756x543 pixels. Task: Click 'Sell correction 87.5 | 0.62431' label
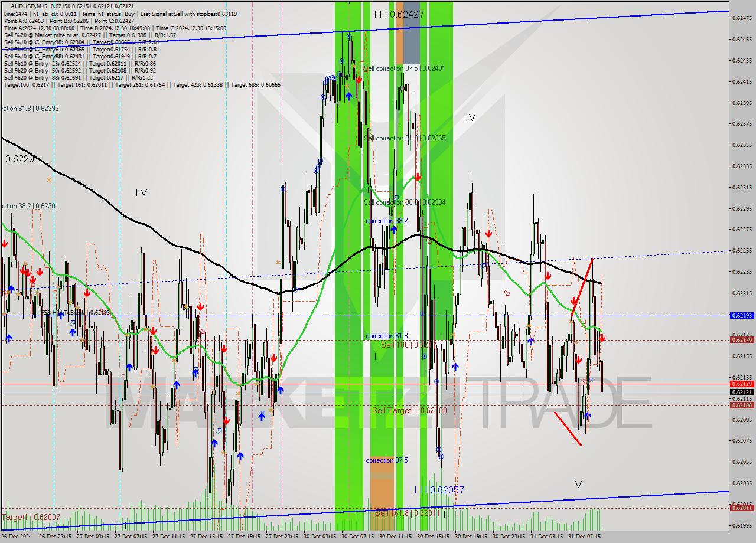pyautogui.click(x=404, y=68)
